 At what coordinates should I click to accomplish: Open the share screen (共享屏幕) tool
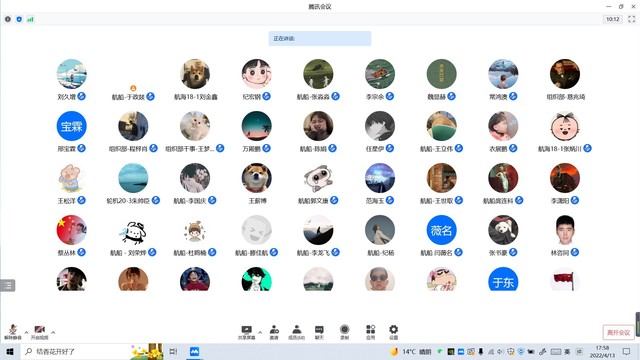pyautogui.click(x=247, y=333)
